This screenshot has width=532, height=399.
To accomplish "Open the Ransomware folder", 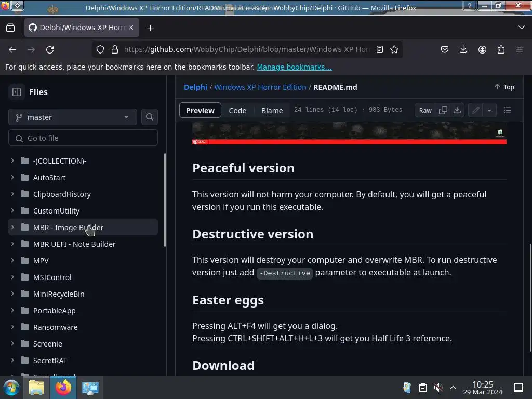I will click(x=55, y=327).
